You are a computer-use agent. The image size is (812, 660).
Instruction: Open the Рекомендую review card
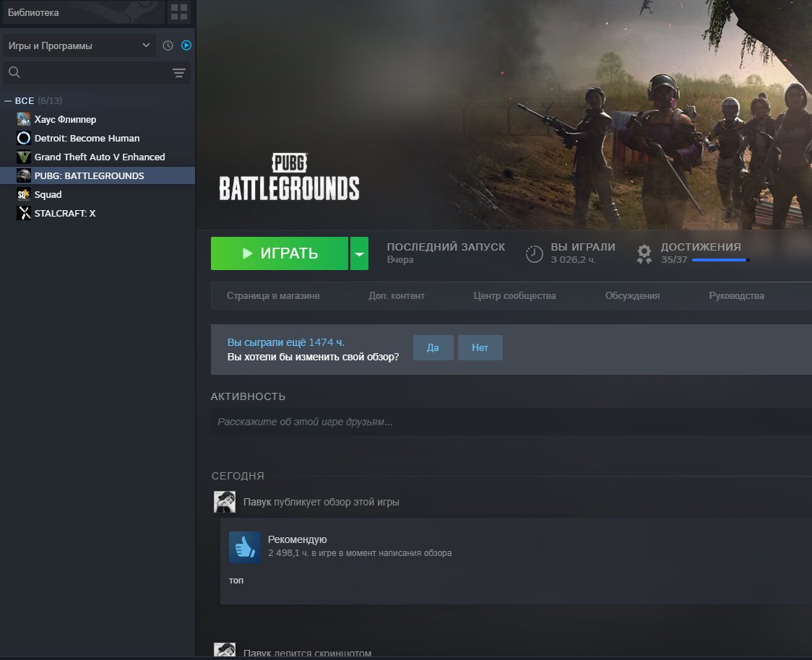(x=516, y=561)
